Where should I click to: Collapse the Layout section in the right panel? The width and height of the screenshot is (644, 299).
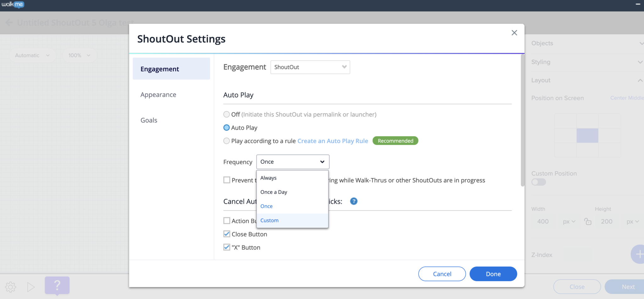(x=640, y=80)
